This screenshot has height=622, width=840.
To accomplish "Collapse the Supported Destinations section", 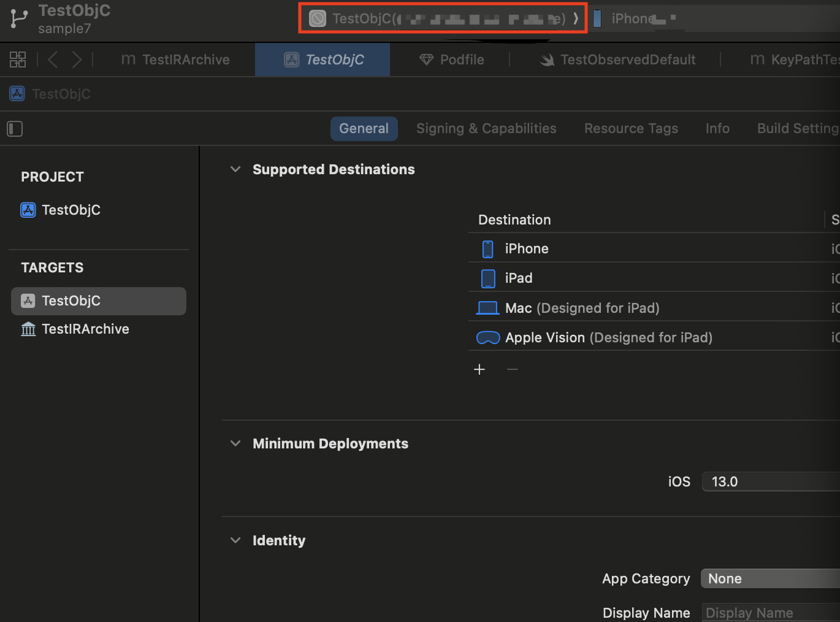I will click(235, 169).
